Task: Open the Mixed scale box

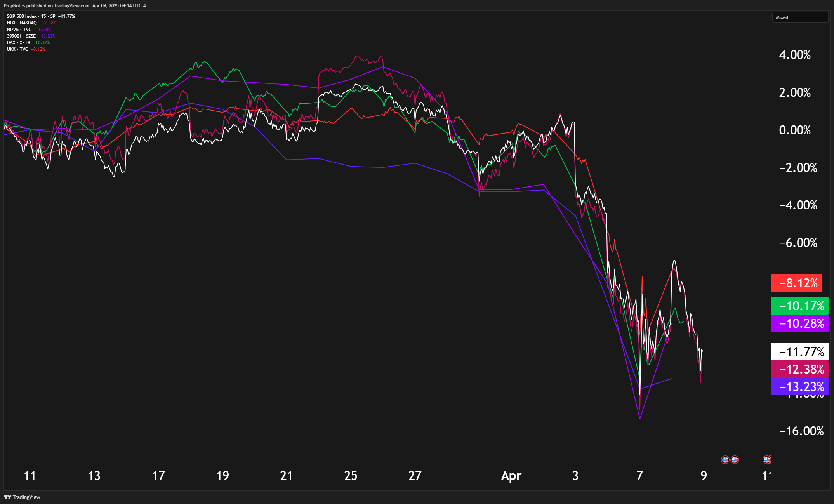Action: 800,17
